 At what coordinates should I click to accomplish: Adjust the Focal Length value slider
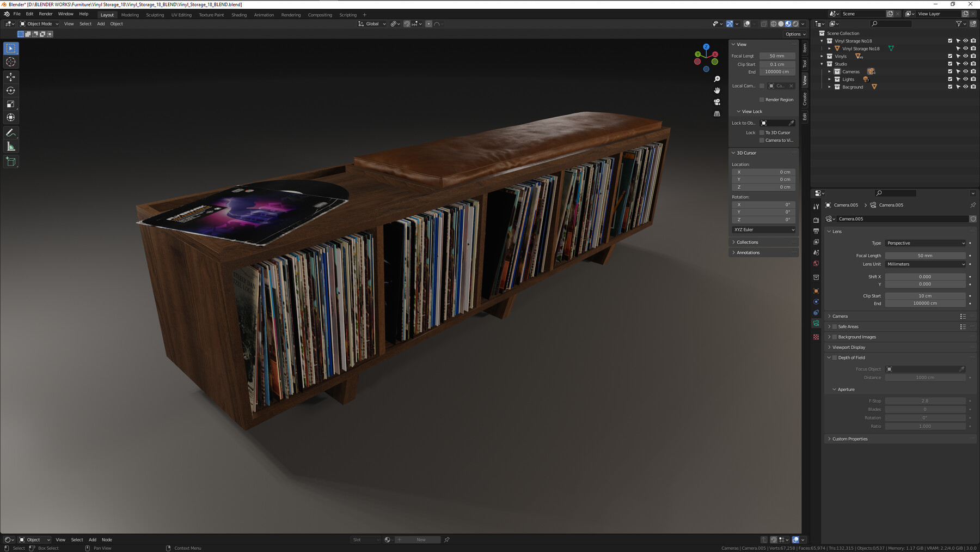coord(925,255)
